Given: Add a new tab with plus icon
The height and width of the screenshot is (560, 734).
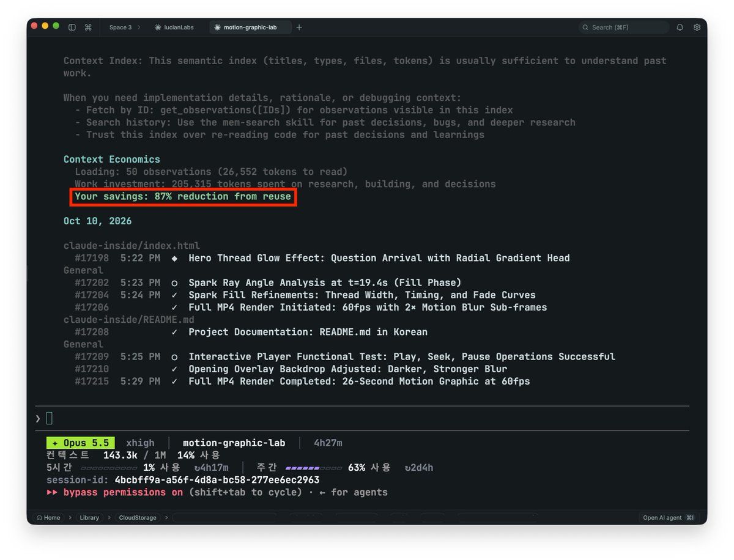Looking at the screenshot, I should point(299,28).
